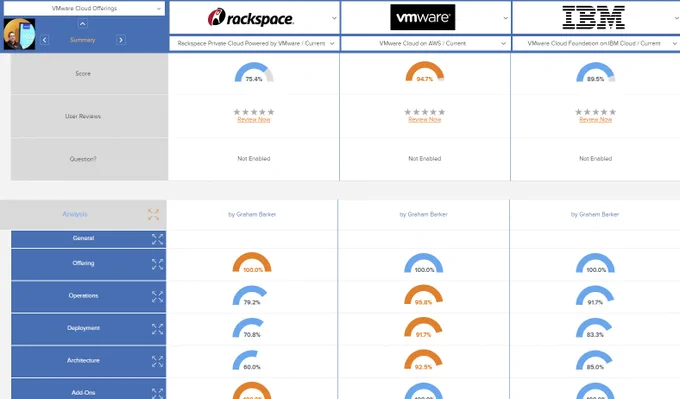The height and width of the screenshot is (399, 680).
Task: Click Not Enabled under Rackspace column
Action: [x=254, y=159]
